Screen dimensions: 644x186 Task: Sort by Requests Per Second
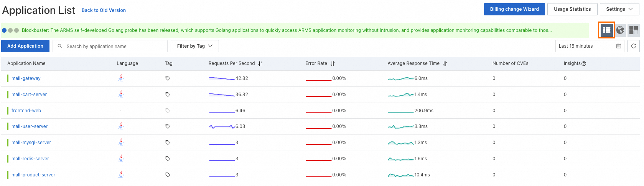[x=260, y=64]
